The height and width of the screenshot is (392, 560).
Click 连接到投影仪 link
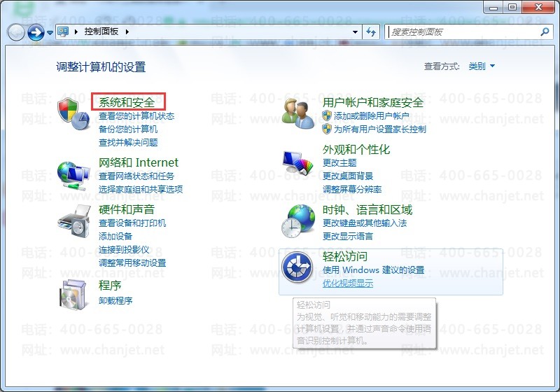[x=124, y=250]
